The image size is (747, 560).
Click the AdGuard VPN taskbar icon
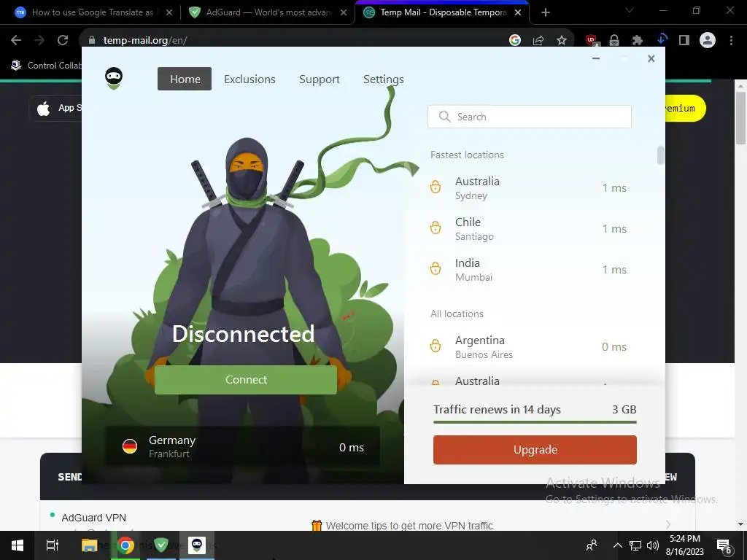tap(197, 545)
